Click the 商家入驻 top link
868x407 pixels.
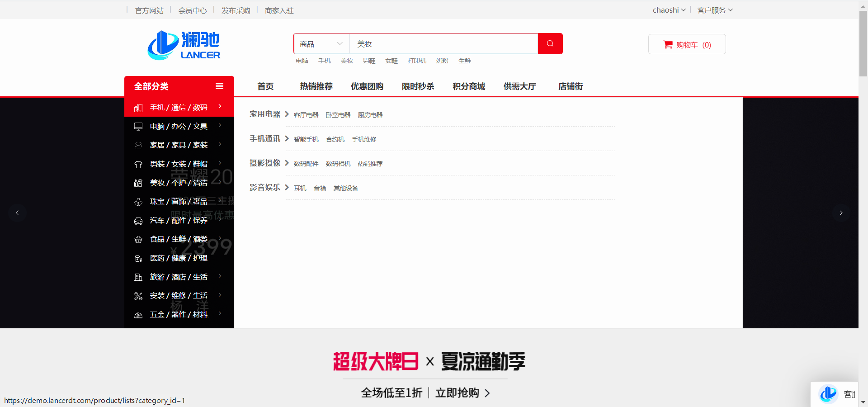click(x=279, y=10)
